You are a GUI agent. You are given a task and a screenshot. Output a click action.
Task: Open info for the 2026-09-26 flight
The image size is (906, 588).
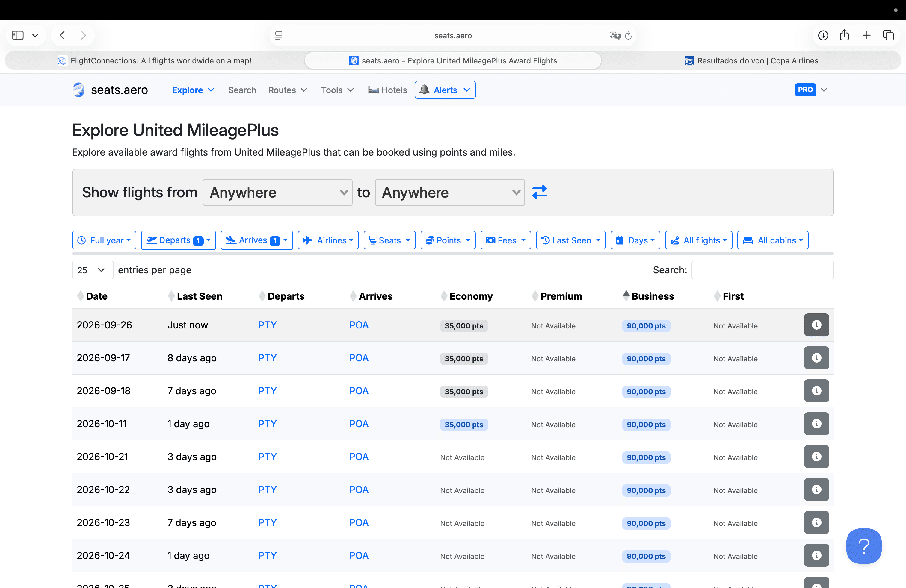point(816,325)
